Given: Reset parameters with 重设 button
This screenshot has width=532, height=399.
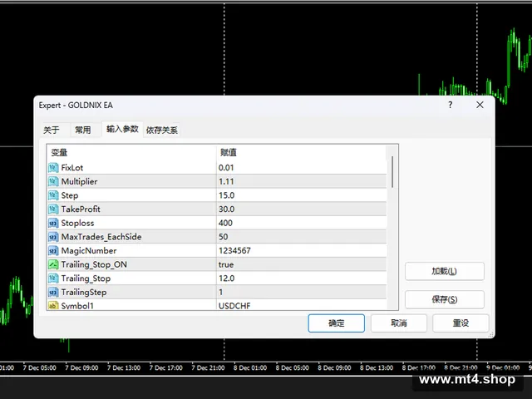Looking at the screenshot, I should click(461, 323).
